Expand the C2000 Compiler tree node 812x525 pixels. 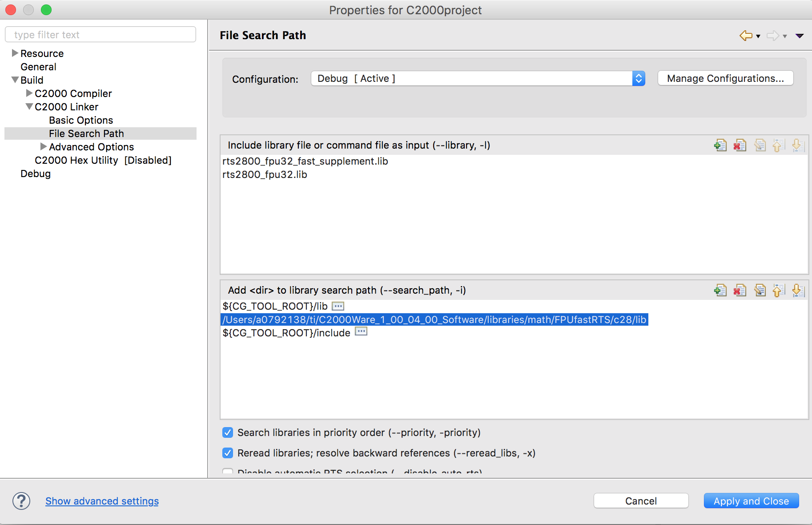click(x=29, y=93)
